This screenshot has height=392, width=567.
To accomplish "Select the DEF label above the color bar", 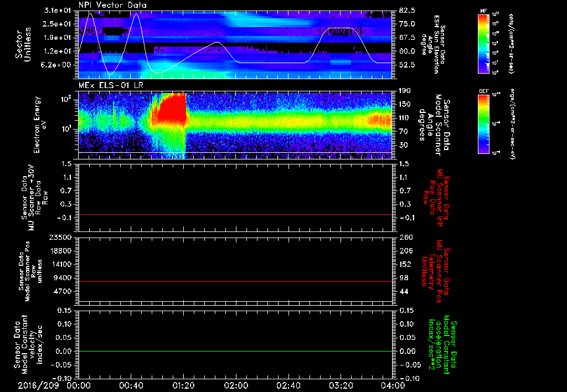I will tap(483, 91).
